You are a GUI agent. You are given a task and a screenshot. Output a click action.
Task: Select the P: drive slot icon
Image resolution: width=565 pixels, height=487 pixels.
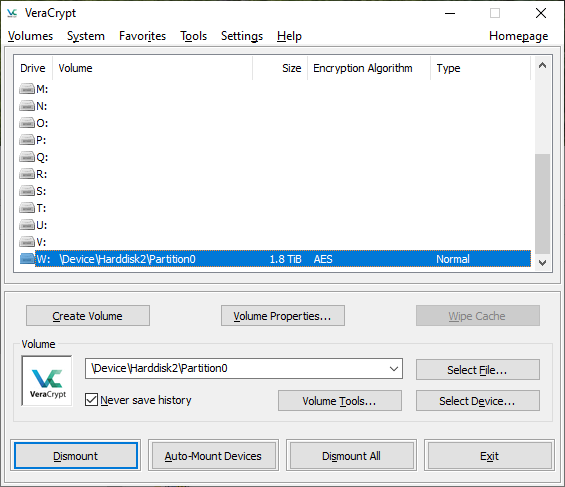pos(27,140)
